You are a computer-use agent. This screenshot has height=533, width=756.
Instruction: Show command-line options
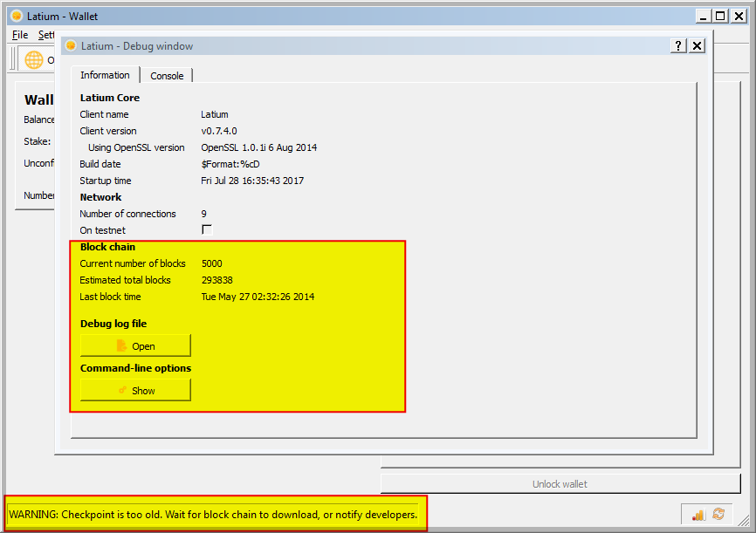[x=135, y=390]
